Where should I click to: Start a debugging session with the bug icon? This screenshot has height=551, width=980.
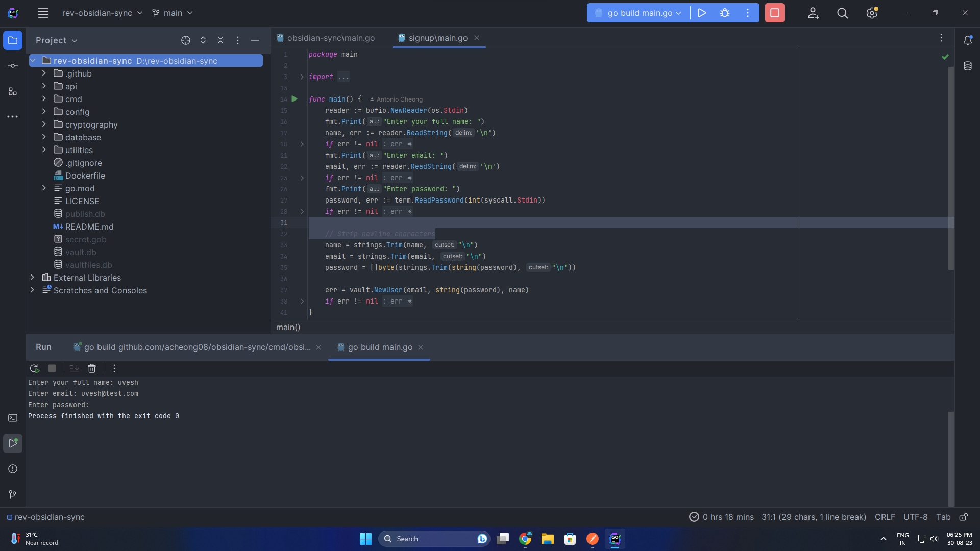point(725,13)
